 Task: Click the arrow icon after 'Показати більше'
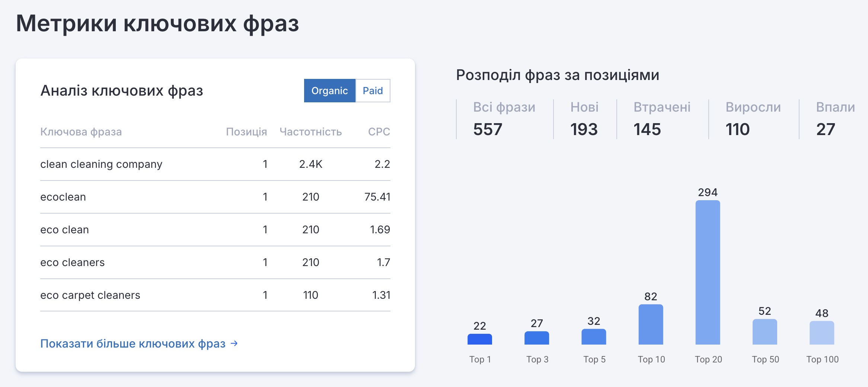pos(234,343)
